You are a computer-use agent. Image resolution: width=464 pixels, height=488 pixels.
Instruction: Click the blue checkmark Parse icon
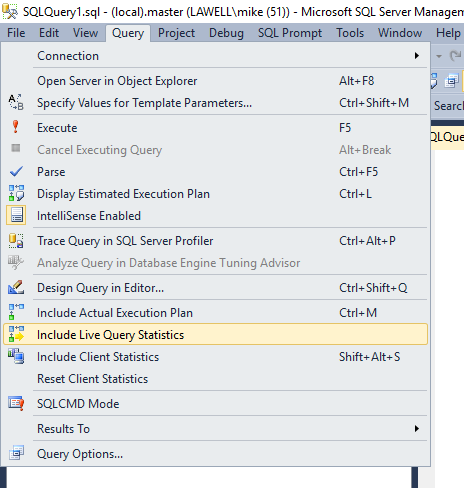(x=16, y=171)
